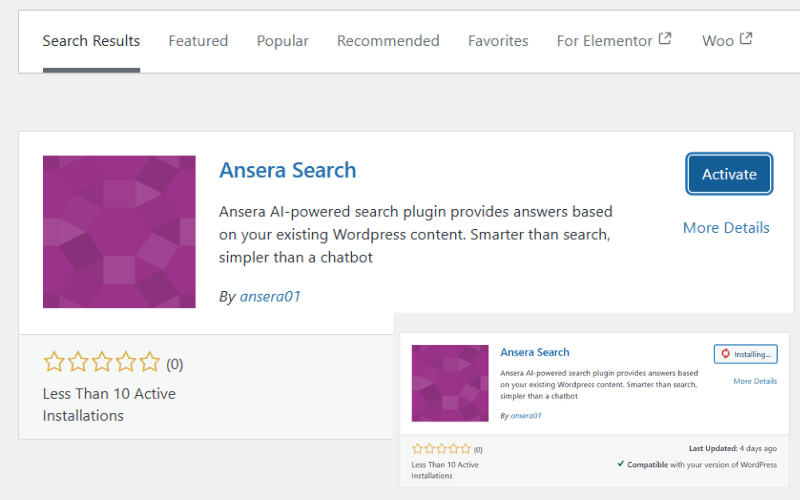Open the Favorites tab
The image size is (800, 500).
point(498,41)
